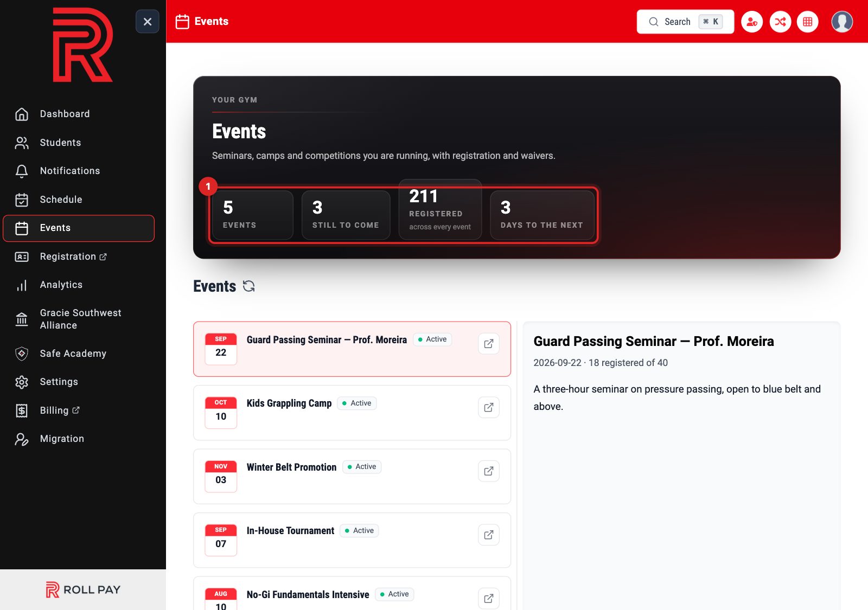Click '2026-09-22 · 18 registered of 40' text
The height and width of the screenshot is (610, 868).
click(601, 363)
